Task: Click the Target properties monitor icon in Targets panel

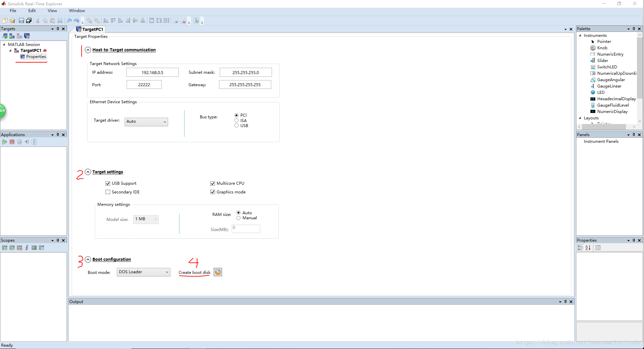Action: tap(27, 36)
